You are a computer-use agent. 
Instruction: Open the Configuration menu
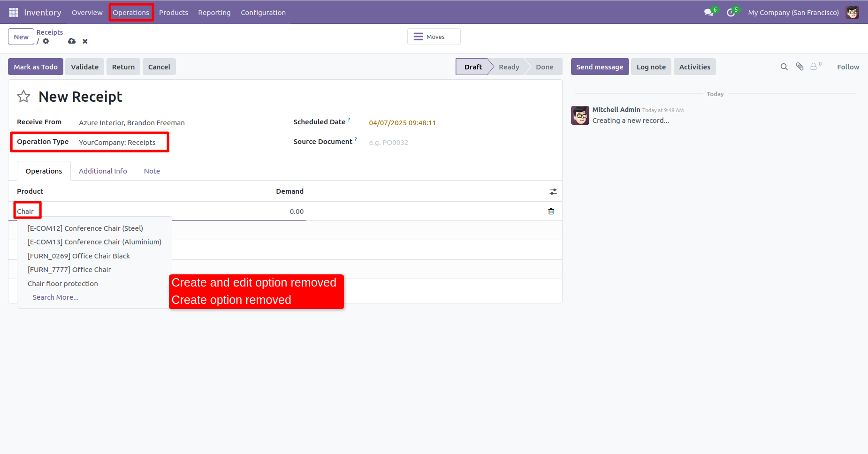tap(263, 13)
